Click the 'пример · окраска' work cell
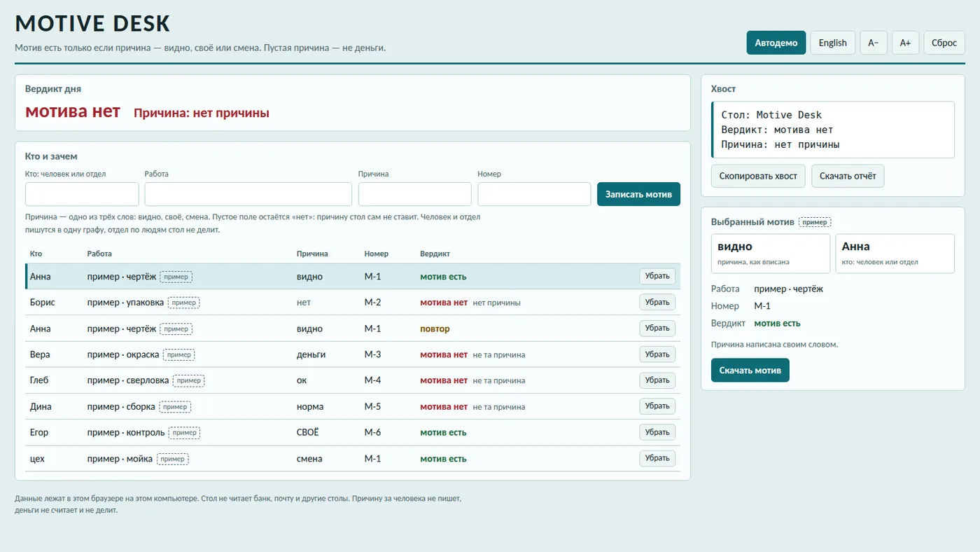The image size is (980, 552). pos(123,354)
